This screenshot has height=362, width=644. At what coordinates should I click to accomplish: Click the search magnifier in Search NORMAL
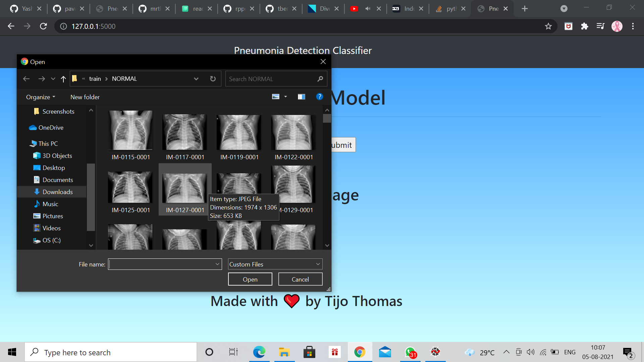320,79
